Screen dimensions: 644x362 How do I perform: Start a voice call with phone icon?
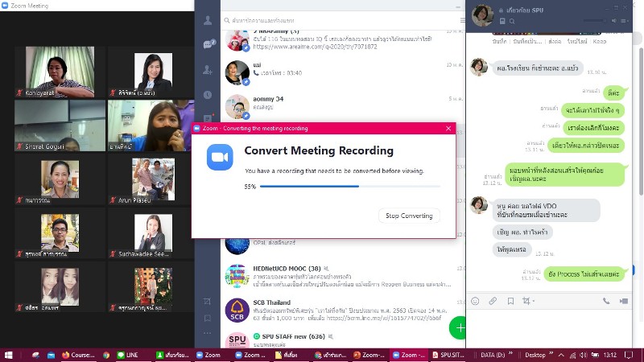coord(606,301)
